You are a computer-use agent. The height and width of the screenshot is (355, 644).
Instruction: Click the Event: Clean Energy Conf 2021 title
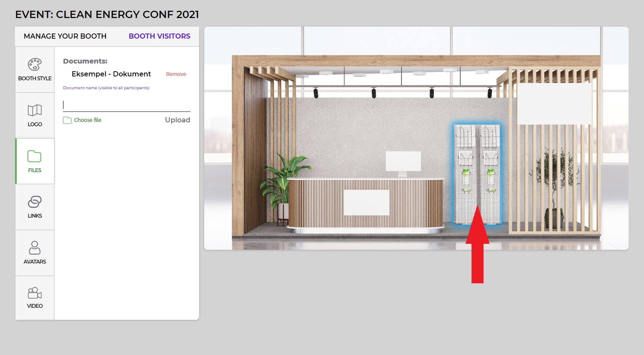point(107,15)
